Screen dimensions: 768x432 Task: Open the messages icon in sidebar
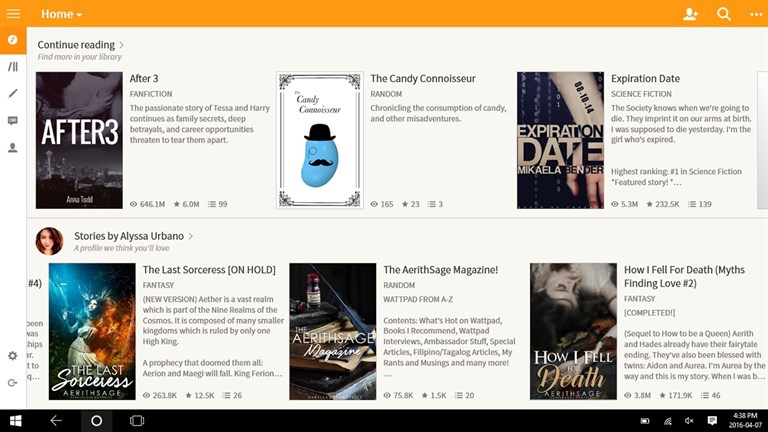pos(13,120)
